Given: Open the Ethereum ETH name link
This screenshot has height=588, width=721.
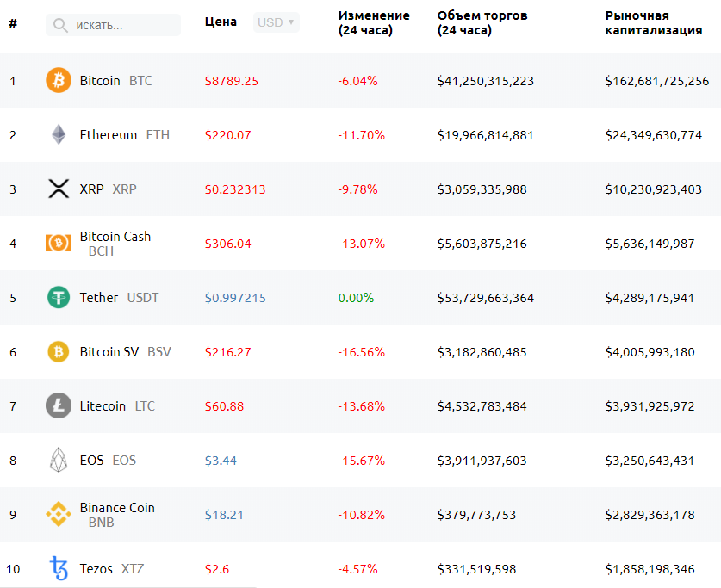Looking at the screenshot, I should 109,135.
